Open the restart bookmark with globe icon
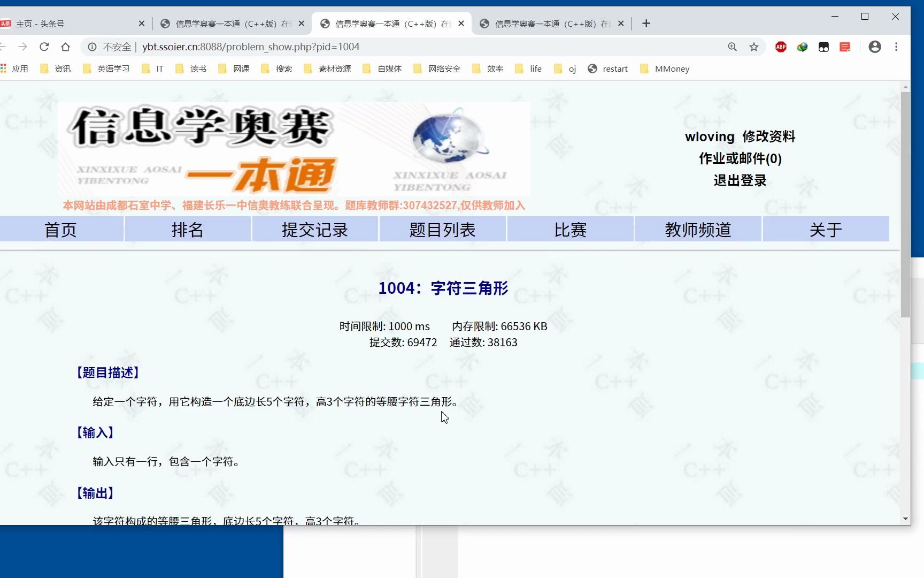 pyautogui.click(x=607, y=69)
